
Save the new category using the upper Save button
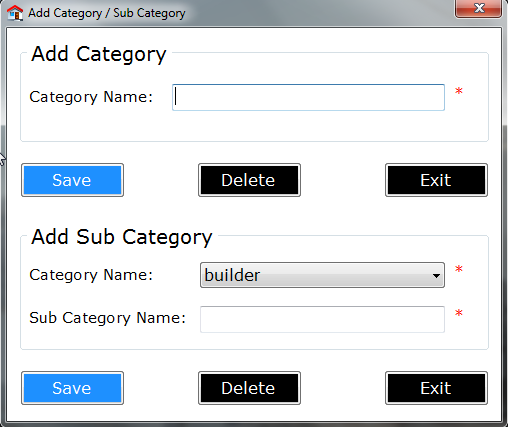72,180
